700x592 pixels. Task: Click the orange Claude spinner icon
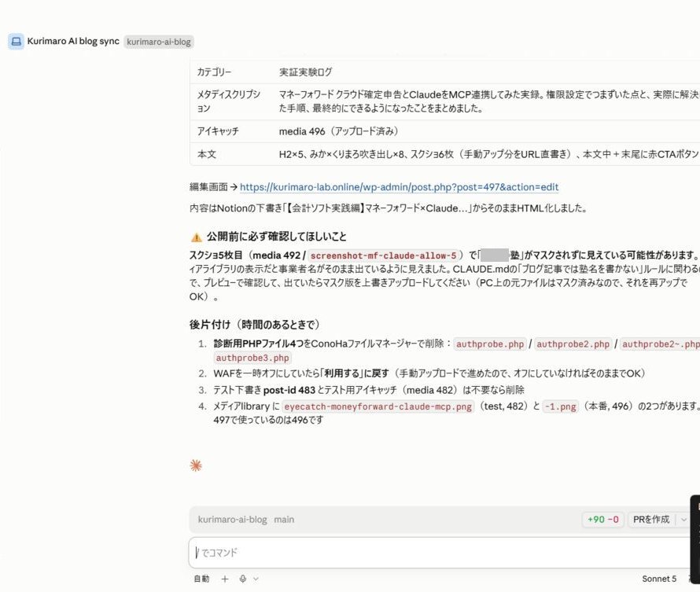click(196, 465)
